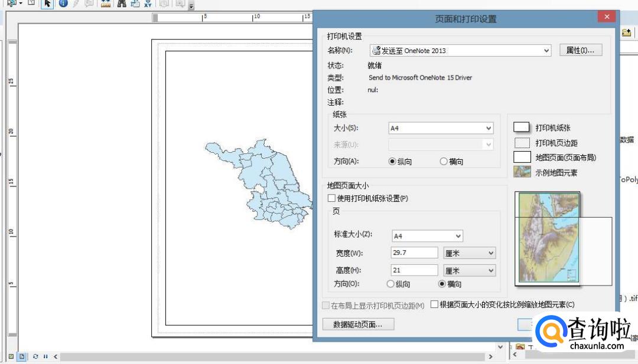The width and height of the screenshot is (638, 364).
Task: Click the down arrow near right panel bottom
Action: point(500,346)
